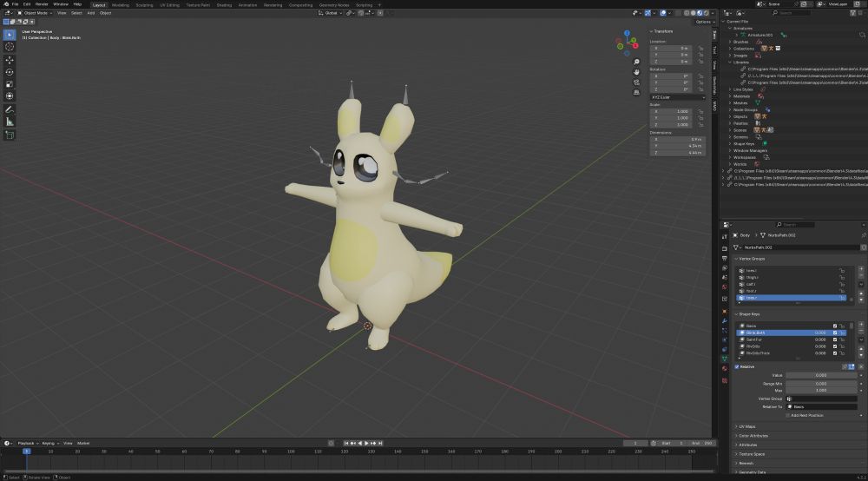868x481 pixels.
Task: Open Tool properties tab icon
Action: 725,237
